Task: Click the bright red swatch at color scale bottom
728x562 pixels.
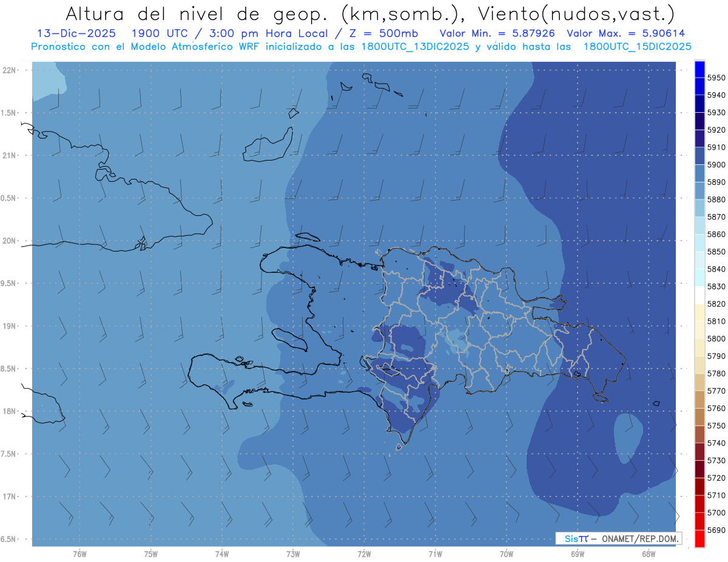Action: [x=699, y=538]
